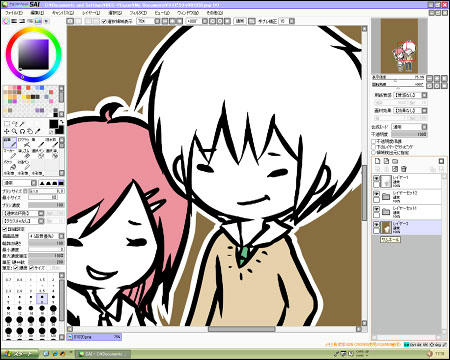450x360 pixels.
Task: Open the File menu
Action: click(13, 13)
